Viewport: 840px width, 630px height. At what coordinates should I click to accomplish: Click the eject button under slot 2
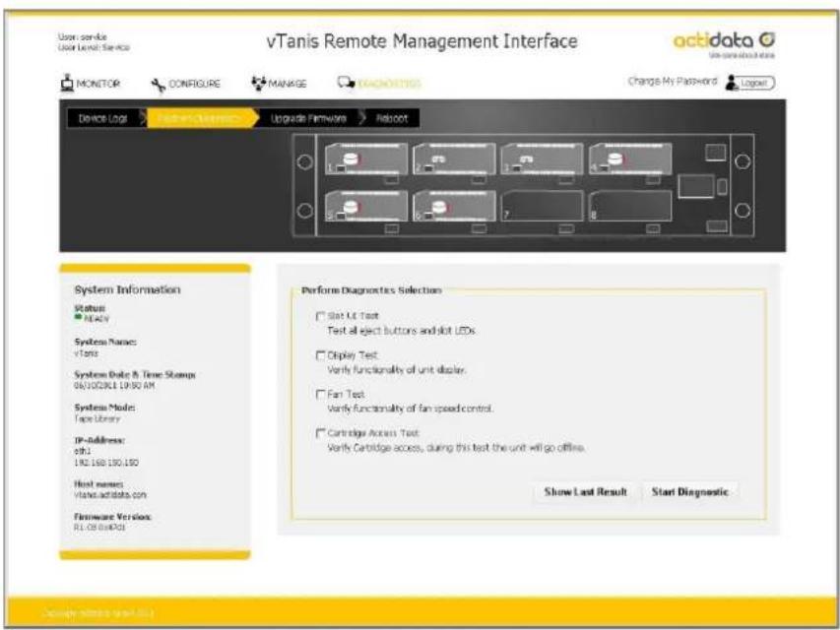pyautogui.click(x=479, y=180)
